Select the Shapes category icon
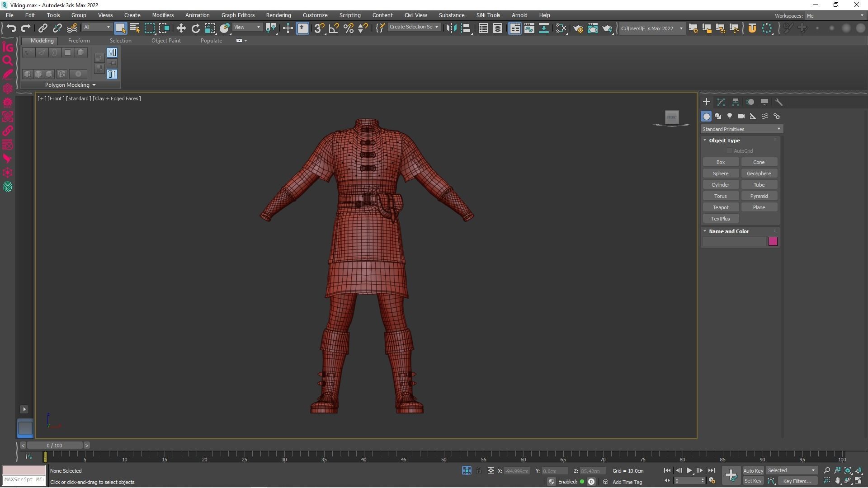Image resolution: width=868 pixels, height=488 pixels. click(718, 116)
